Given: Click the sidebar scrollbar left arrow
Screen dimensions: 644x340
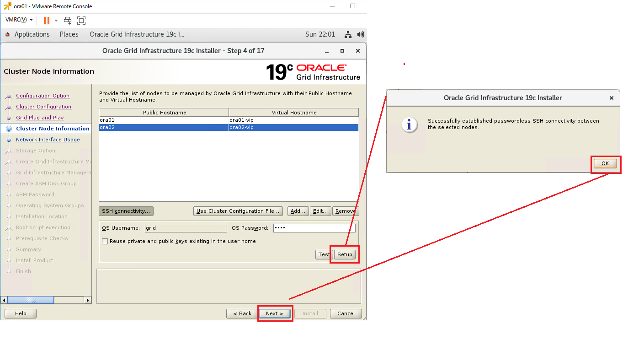Looking at the screenshot, I should (x=5, y=300).
